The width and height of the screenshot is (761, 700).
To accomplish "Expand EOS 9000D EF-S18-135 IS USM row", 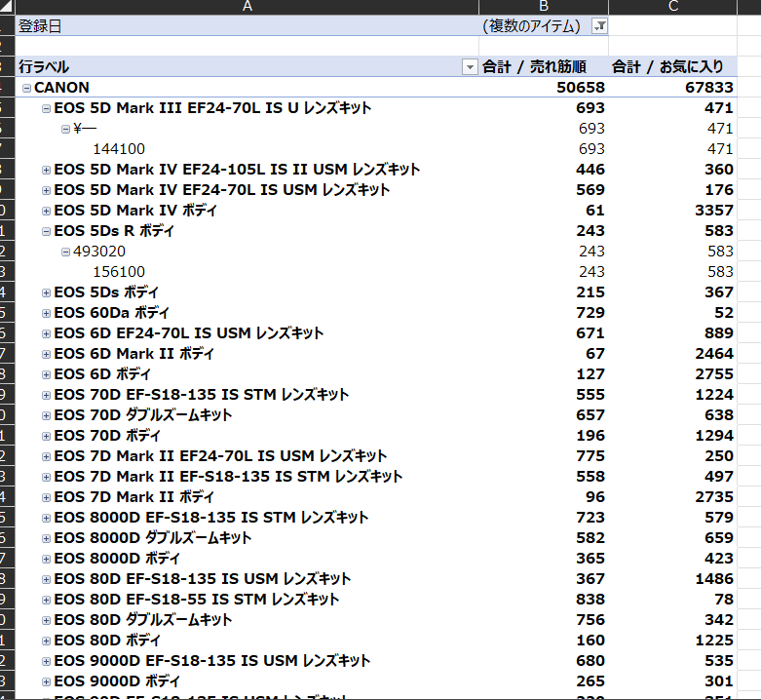I will coord(46,661).
